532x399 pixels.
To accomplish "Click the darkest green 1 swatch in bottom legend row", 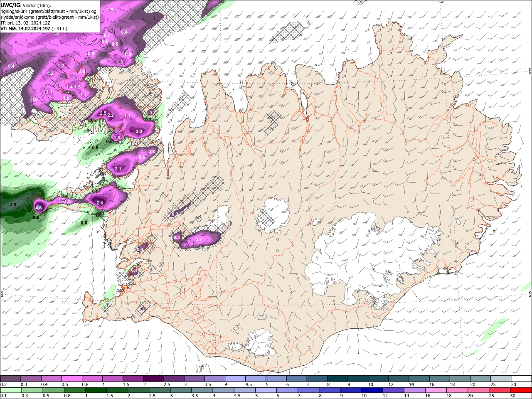I will coord(96,390).
